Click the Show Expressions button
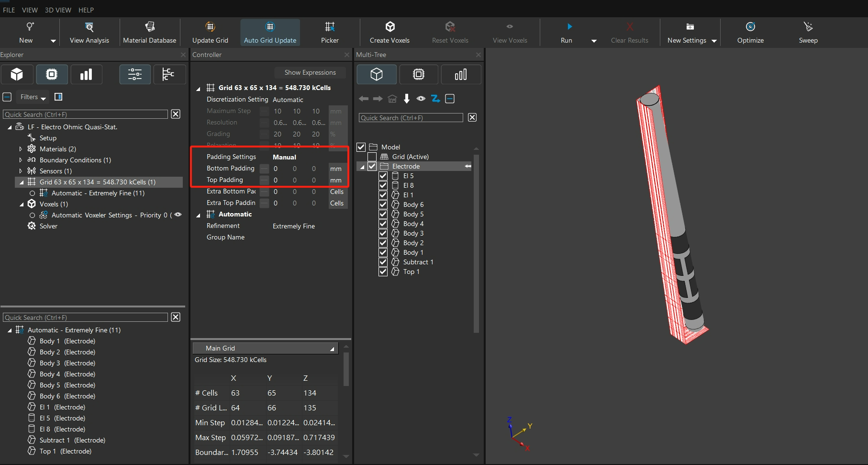The image size is (868, 465). click(x=310, y=72)
